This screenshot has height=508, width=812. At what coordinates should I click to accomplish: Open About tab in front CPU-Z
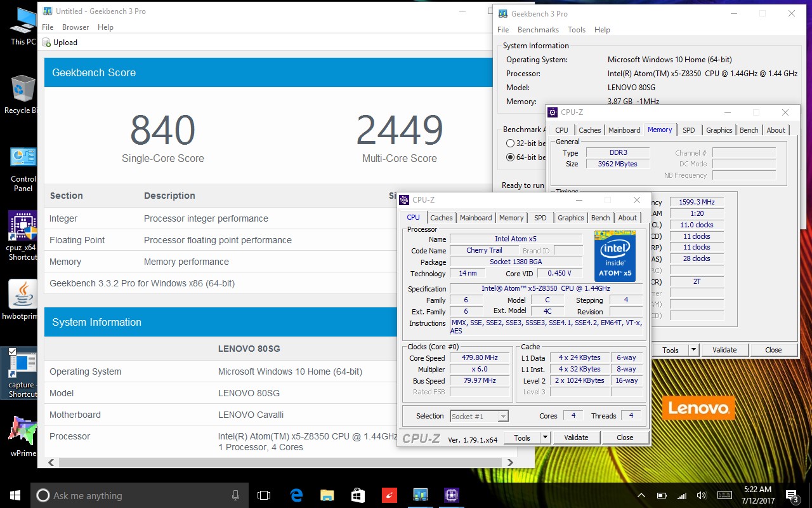tap(627, 218)
